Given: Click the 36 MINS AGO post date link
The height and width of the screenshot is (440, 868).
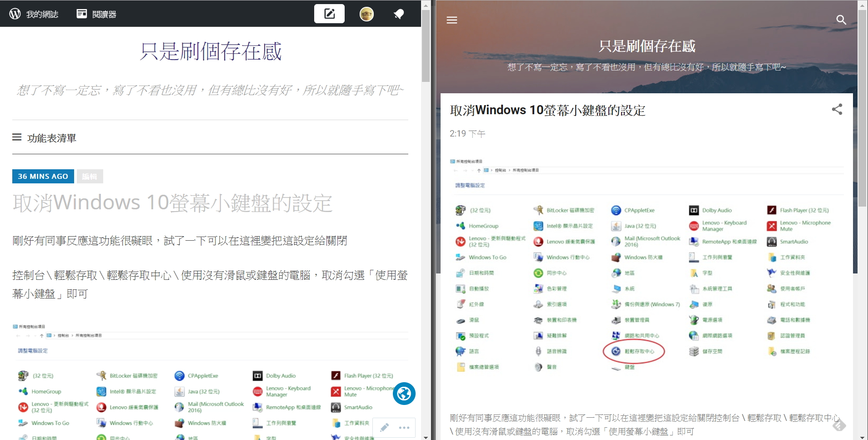Looking at the screenshot, I should click(43, 176).
